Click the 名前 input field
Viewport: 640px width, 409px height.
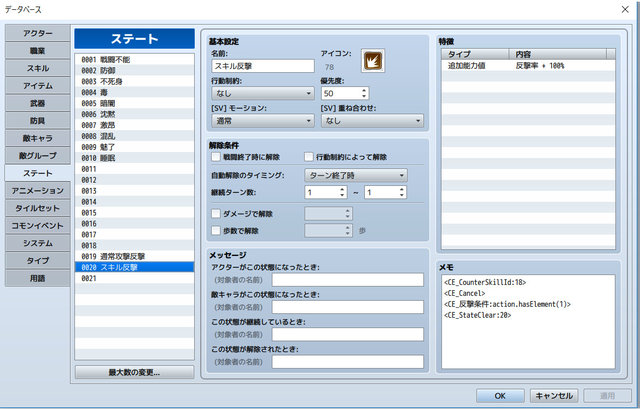click(263, 66)
